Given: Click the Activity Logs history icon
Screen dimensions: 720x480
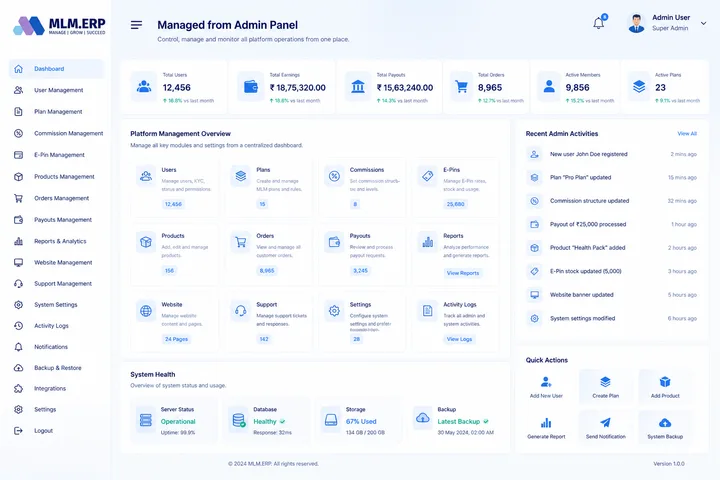Looking at the screenshot, I should click(18, 326).
